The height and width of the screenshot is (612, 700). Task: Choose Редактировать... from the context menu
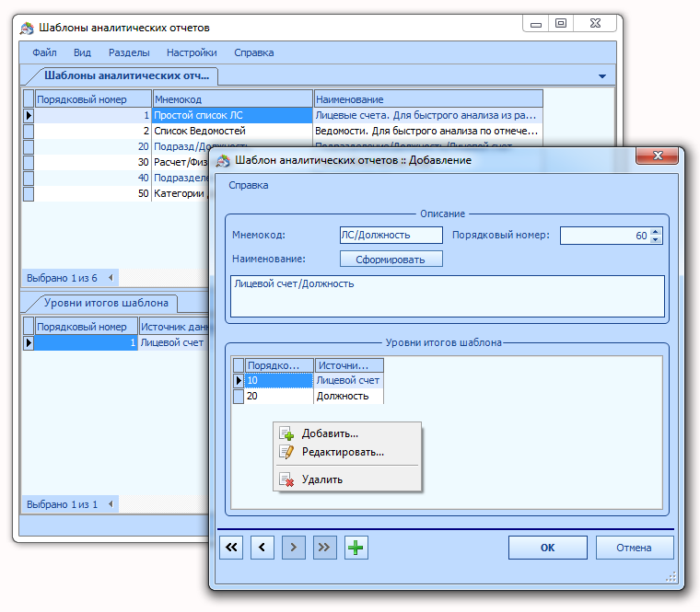[347, 452]
